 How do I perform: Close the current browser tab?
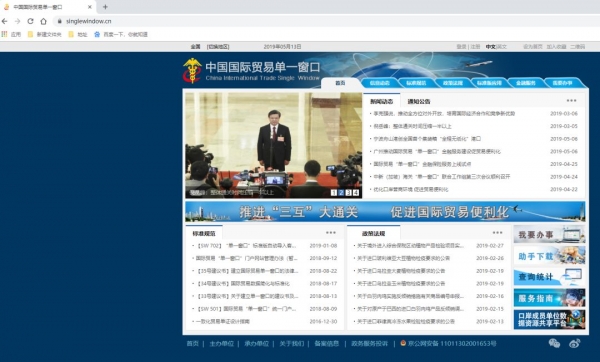coord(90,7)
